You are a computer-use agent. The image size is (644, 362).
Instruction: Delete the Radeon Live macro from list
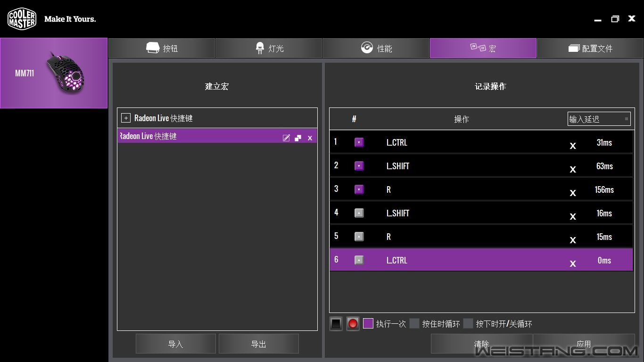pos(310,138)
